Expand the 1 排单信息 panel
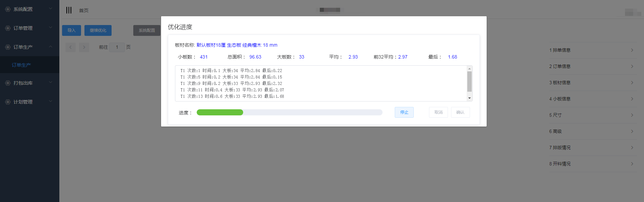This screenshot has width=644, height=202. (592, 50)
